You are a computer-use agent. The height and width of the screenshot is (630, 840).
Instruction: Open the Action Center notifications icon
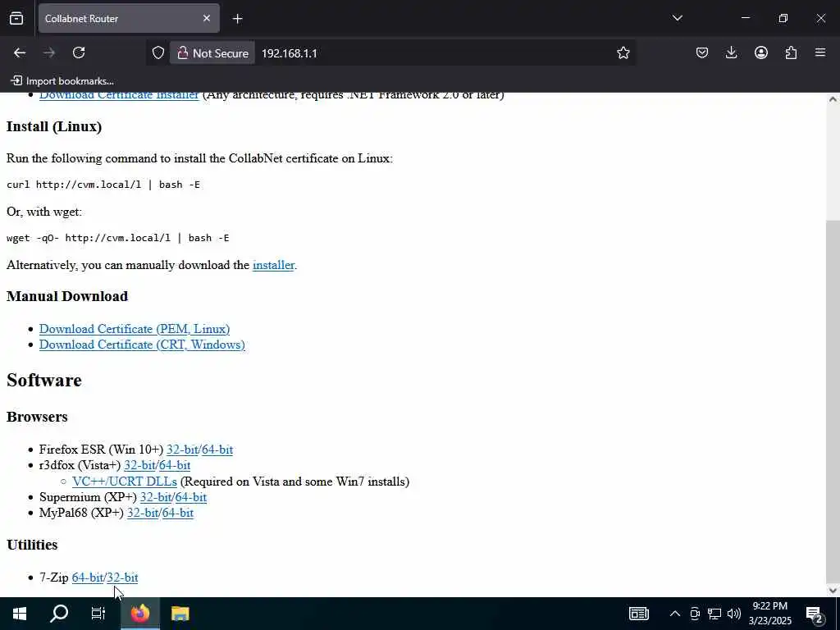pyautogui.click(x=814, y=614)
